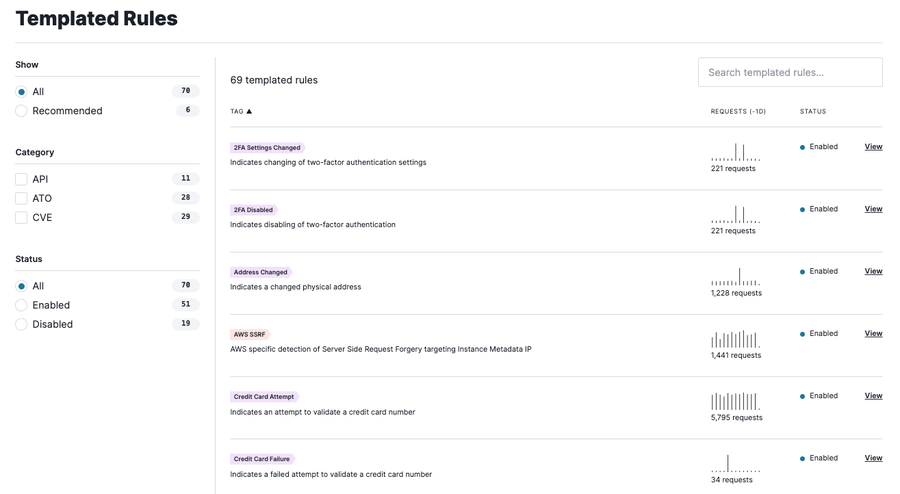The height and width of the screenshot is (494, 900).
Task: Open View link for AWS SSRF rule
Action: 873,333
